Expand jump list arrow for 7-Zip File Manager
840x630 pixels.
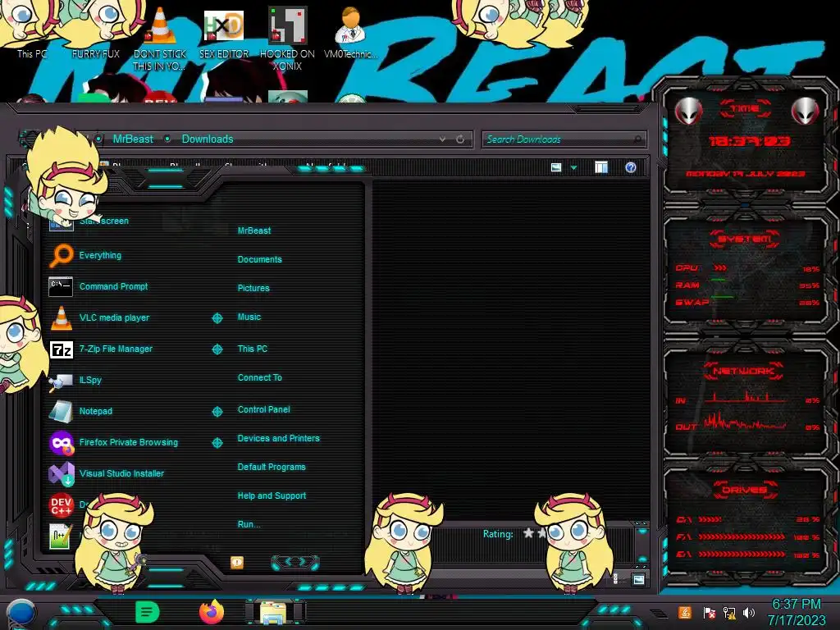click(217, 349)
